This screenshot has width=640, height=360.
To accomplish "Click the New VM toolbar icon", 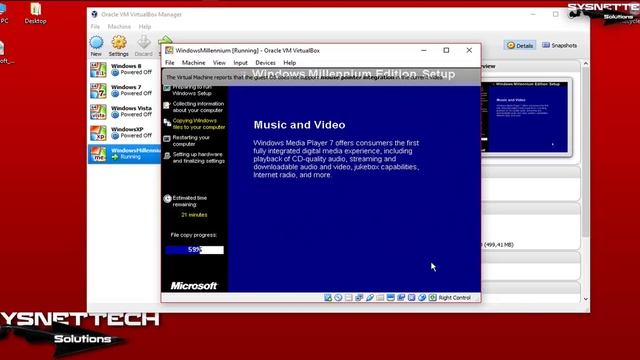I will 96,42.
